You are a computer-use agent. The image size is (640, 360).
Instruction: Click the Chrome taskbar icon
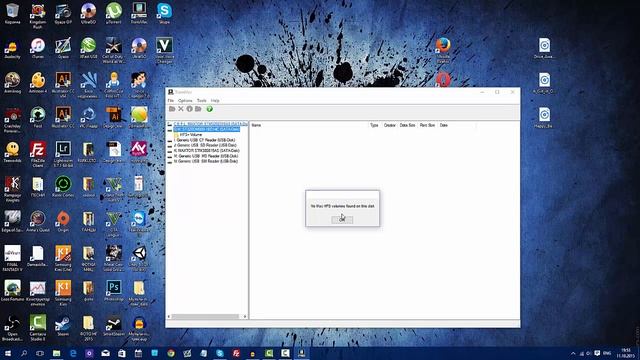171,353
